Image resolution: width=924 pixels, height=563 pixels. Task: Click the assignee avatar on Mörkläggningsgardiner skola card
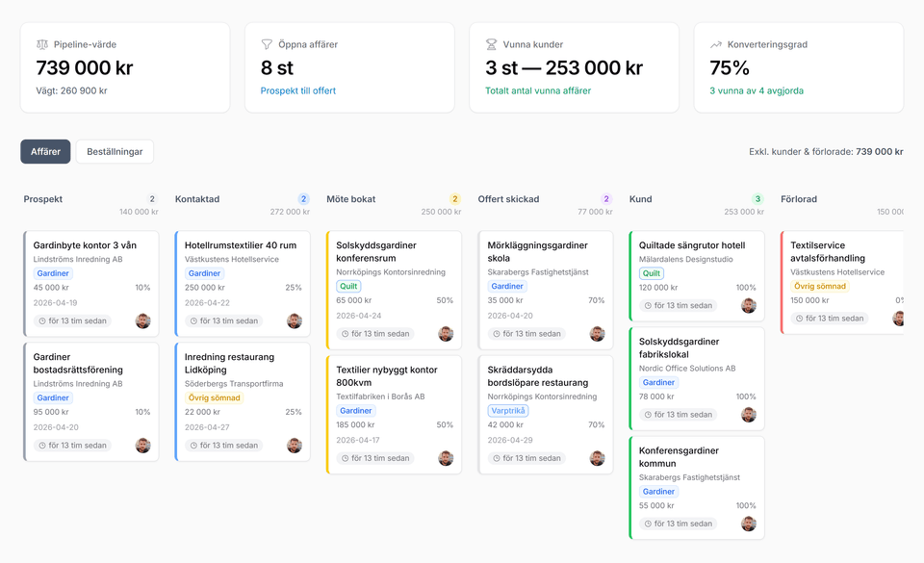pyautogui.click(x=598, y=333)
